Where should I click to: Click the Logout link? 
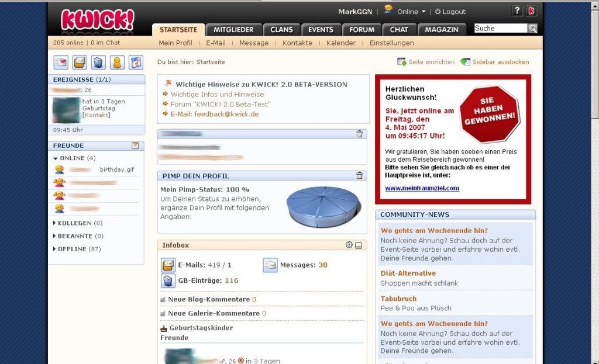pos(450,12)
